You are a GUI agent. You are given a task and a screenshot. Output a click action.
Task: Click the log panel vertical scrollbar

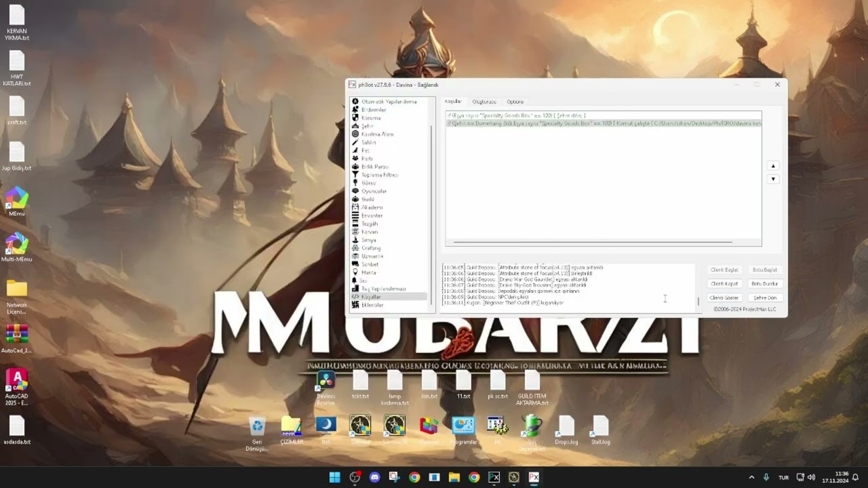[698, 301]
